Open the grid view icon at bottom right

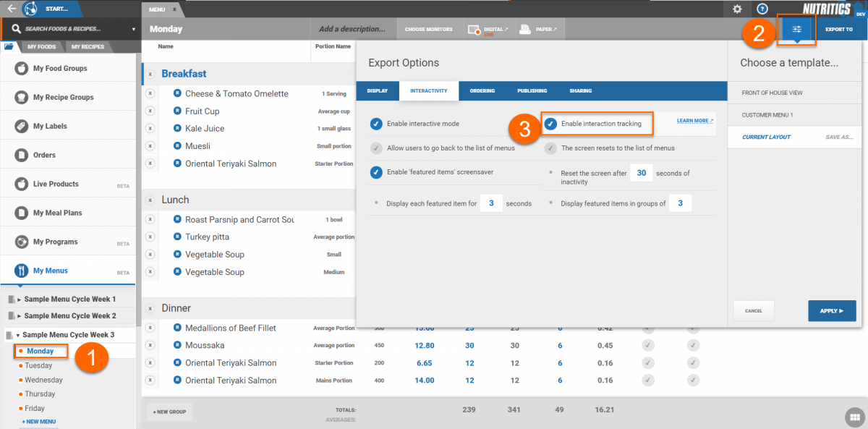coord(854,417)
